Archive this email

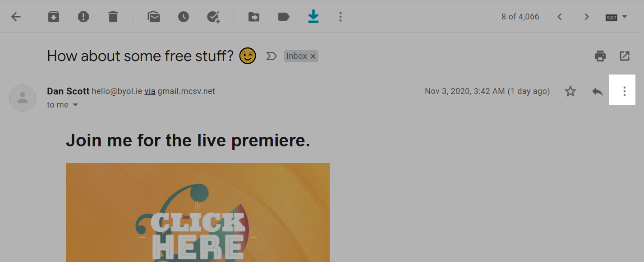pos(54,17)
